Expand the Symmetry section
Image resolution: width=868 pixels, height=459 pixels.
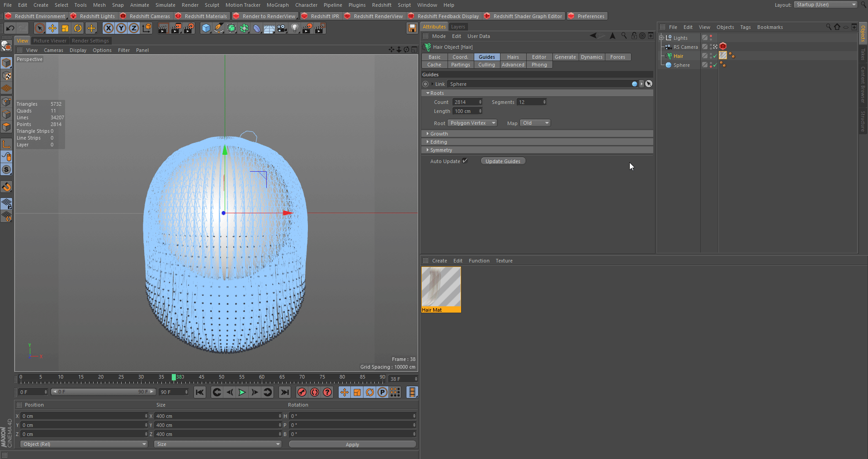click(441, 150)
